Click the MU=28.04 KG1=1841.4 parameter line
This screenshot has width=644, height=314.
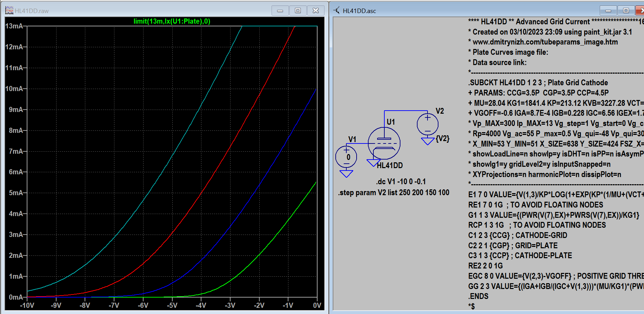(556, 103)
